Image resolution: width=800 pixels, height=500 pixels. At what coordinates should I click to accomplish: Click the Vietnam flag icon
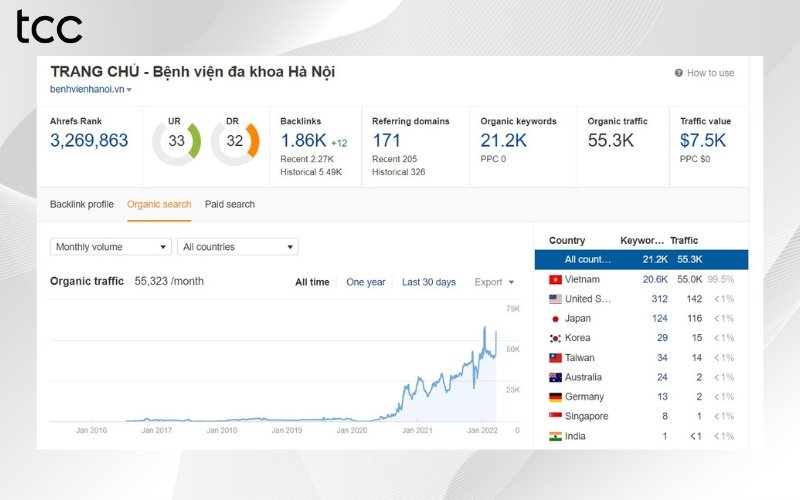click(555, 280)
